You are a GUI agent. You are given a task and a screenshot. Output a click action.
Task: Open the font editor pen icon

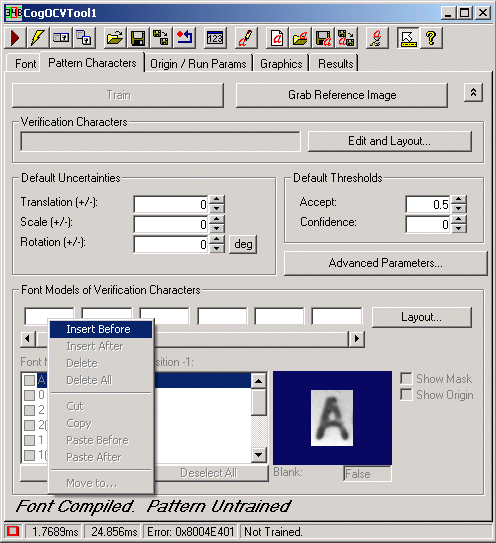[246, 38]
